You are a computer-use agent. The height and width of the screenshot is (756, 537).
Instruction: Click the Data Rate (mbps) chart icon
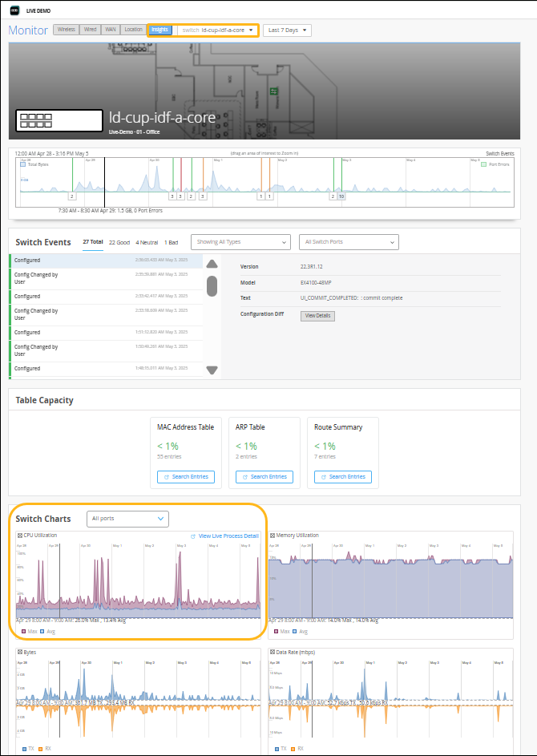coord(273,653)
